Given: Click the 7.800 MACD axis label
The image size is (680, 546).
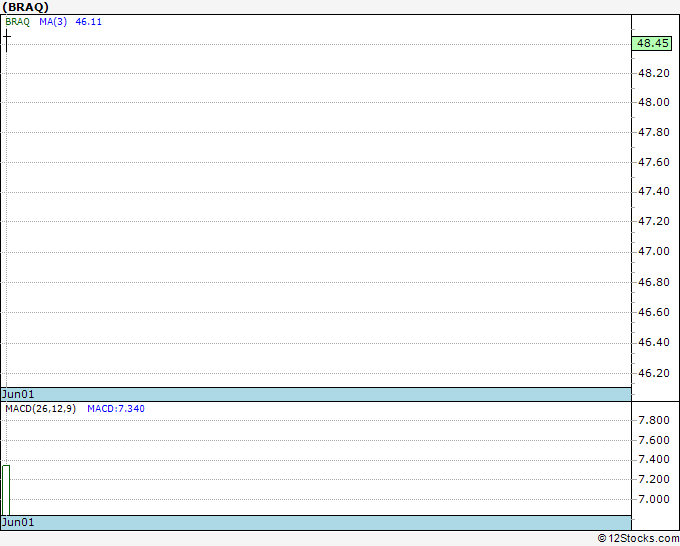Looking at the screenshot, I should click(x=654, y=420).
